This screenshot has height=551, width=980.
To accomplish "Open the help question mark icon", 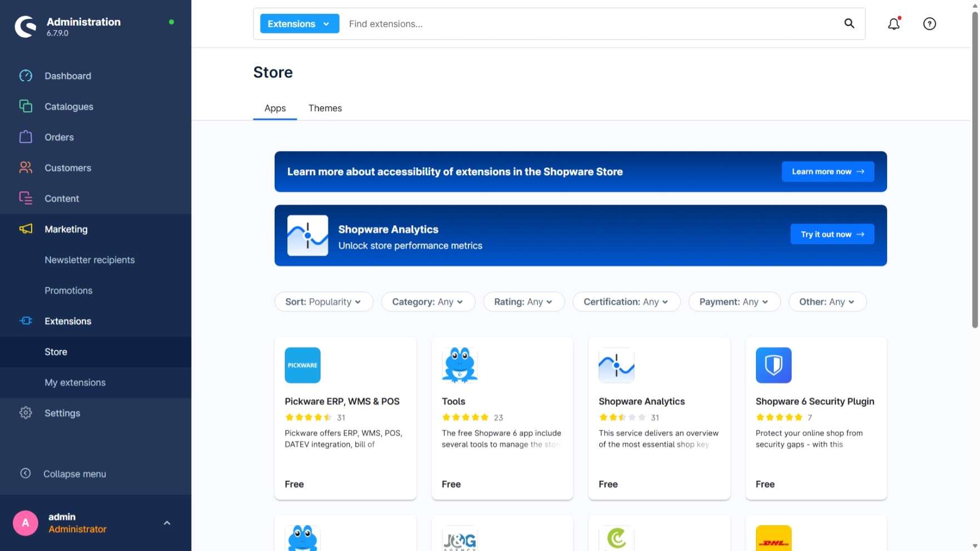I will [x=929, y=23].
